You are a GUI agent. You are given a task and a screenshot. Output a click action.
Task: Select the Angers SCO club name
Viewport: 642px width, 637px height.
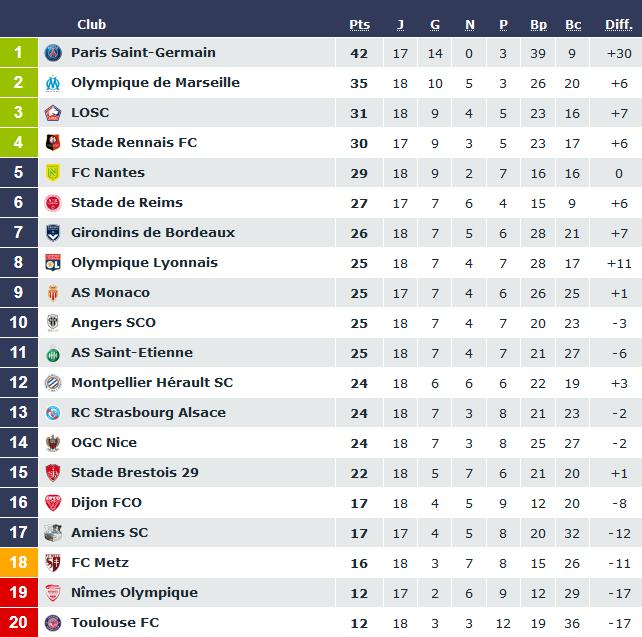(x=113, y=323)
